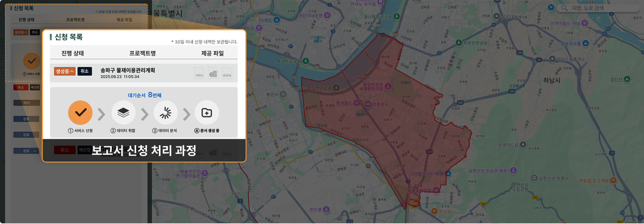
Task: Collapse the 생성중 status expander
Action: [x=64, y=71]
